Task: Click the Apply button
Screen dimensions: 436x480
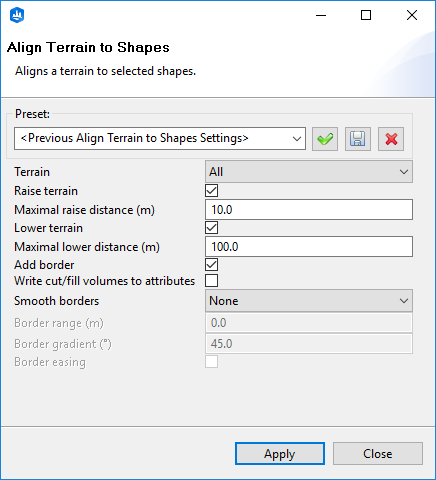Action: [x=280, y=454]
